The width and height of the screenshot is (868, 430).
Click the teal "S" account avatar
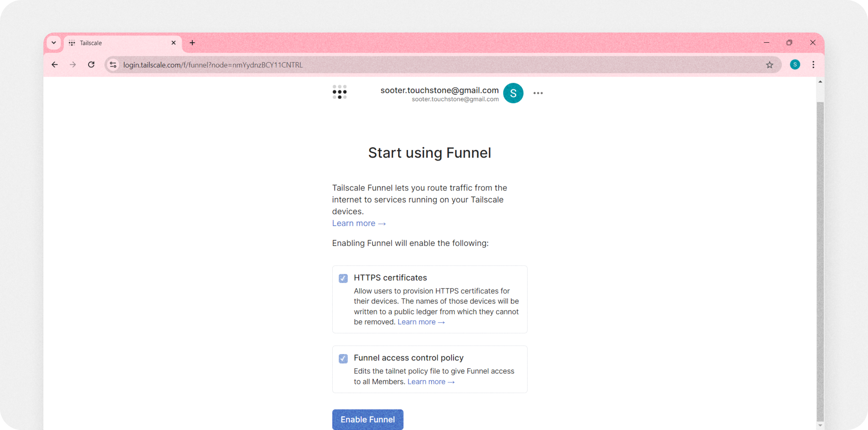[513, 93]
